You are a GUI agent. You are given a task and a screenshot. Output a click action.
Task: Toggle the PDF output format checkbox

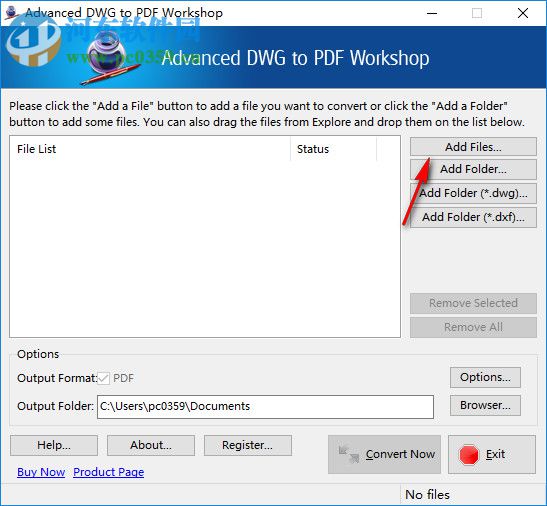click(104, 378)
